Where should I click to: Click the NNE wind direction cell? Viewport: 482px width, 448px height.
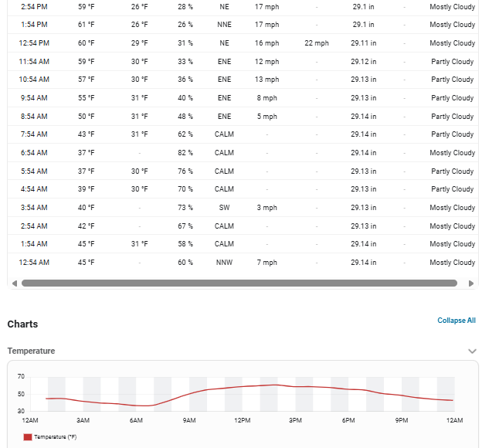pyautogui.click(x=225, y=25)
